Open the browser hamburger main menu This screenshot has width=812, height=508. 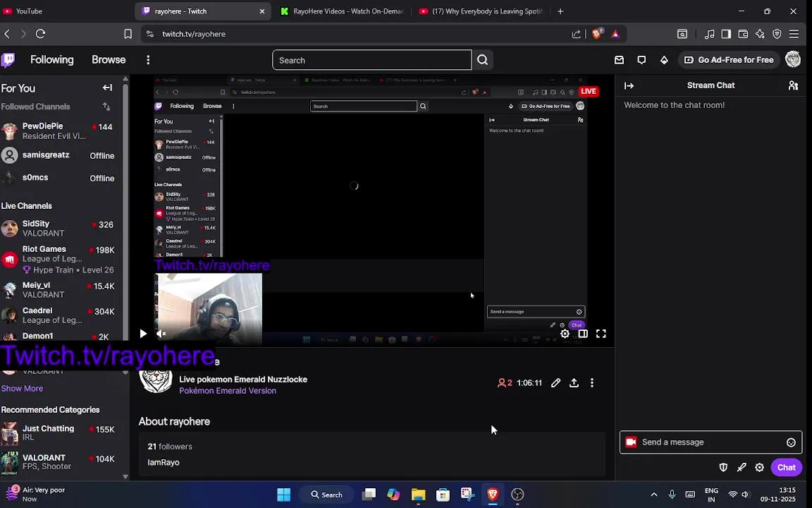pyautogui.click(x=794, y=34)
